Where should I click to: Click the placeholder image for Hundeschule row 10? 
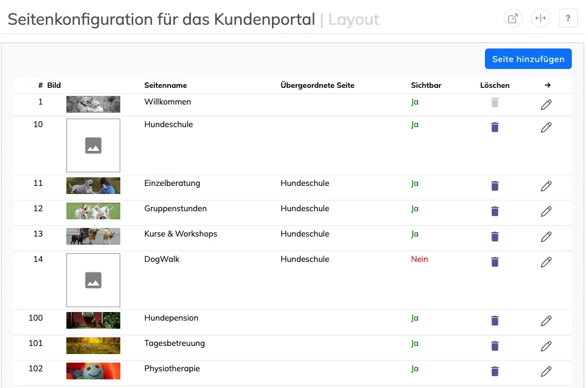coord(93,145)
